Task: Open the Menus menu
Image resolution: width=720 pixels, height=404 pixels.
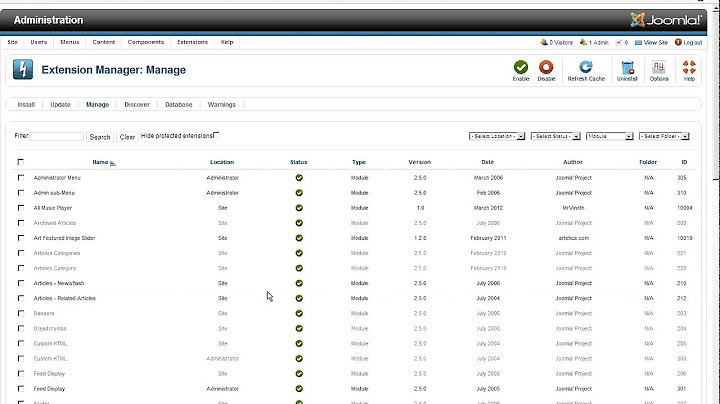Action: tap(70, 42)
